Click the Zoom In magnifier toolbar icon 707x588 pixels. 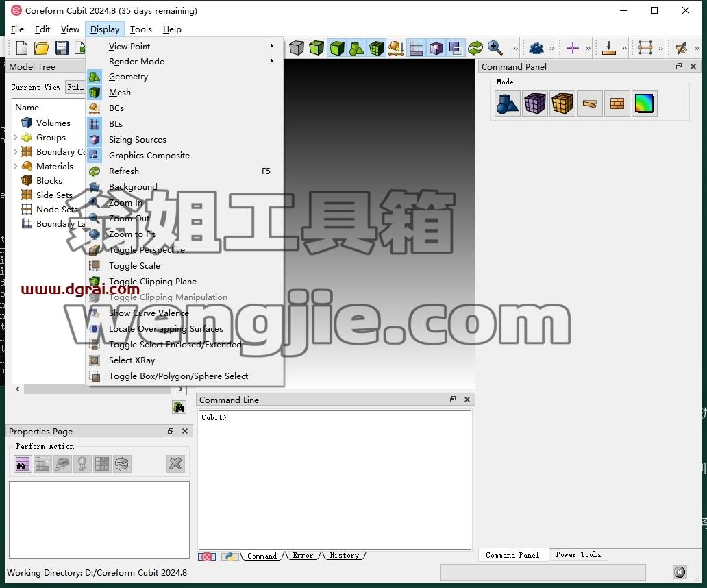(x=495, y=48)
